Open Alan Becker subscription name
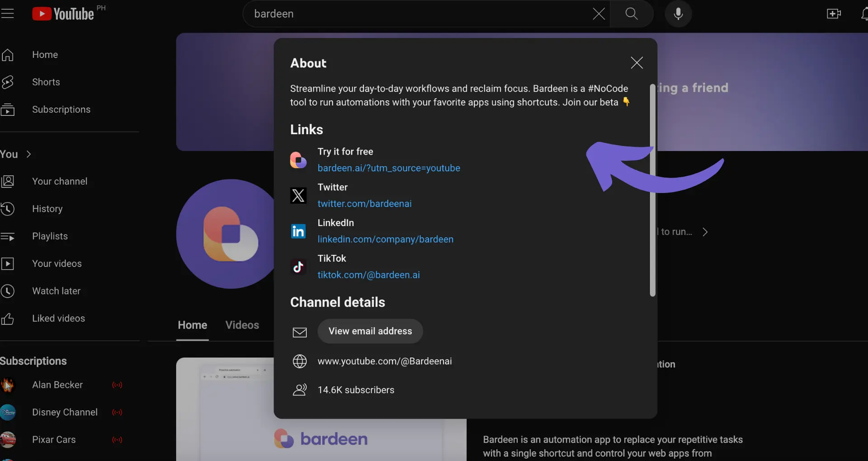 [57, 385]
